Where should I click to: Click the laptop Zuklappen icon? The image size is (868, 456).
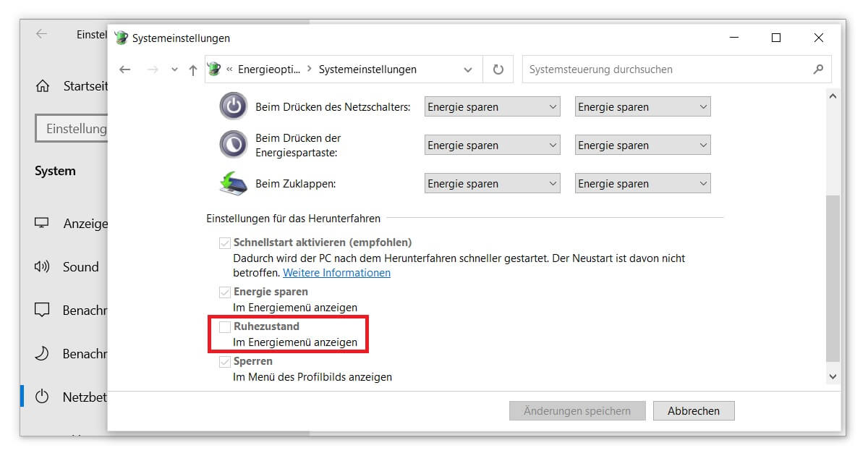click(x=233, y=183)
